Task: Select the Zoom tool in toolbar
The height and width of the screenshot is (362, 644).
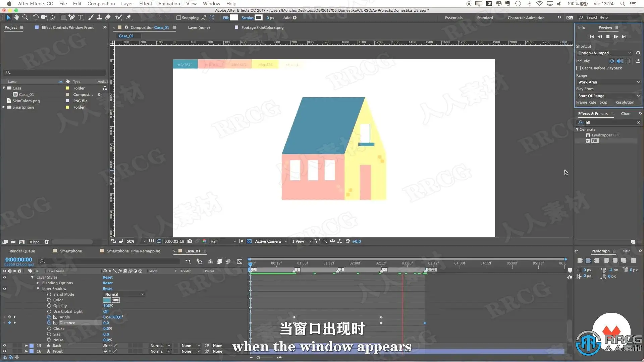Action: coord(25,17)
